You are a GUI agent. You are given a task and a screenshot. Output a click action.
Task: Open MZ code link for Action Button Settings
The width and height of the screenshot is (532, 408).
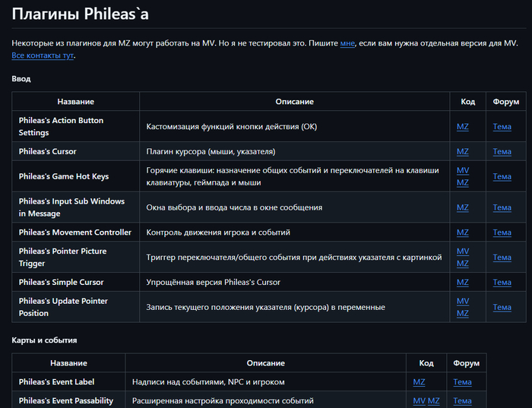point(463,127)
